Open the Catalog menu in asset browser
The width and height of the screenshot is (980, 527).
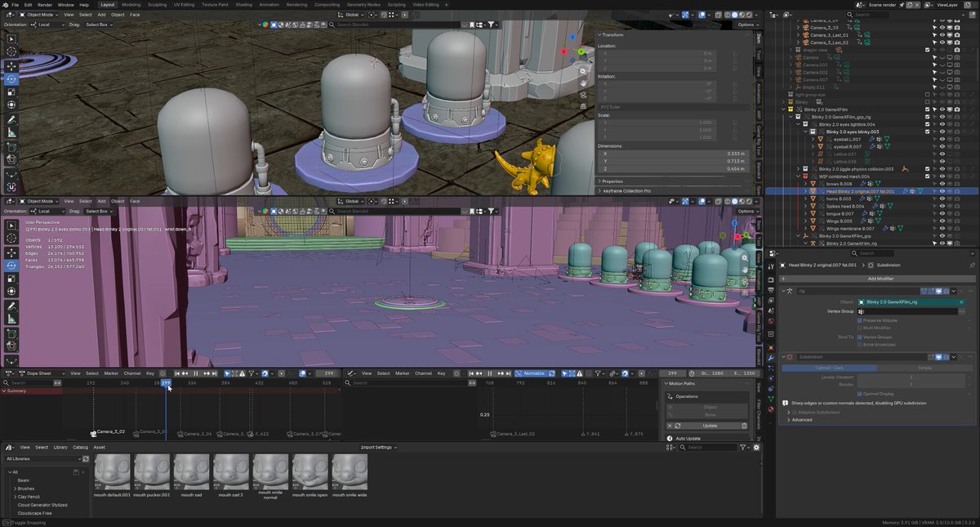pos(80,448)
